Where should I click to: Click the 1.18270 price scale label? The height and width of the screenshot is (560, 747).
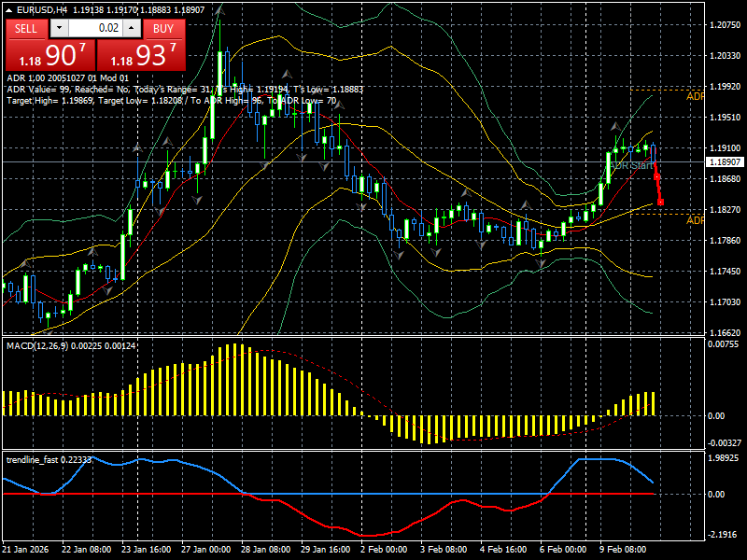(x=726, y=209)
